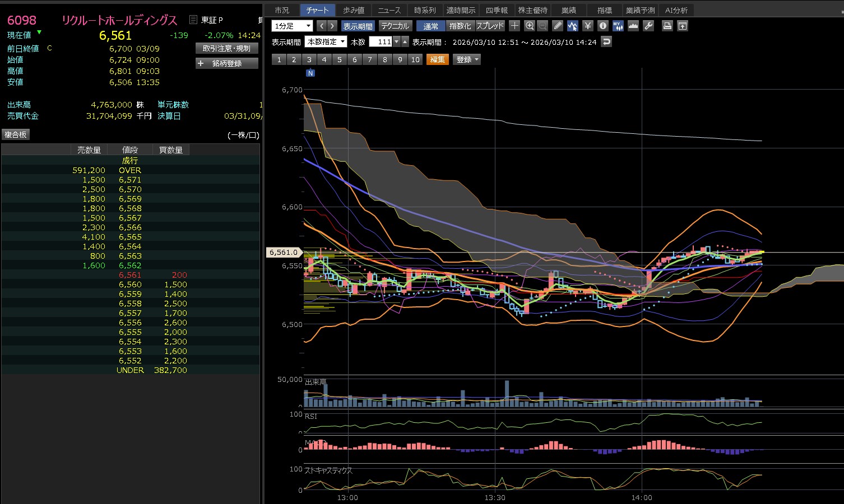
Task: Open chart settings wrench icon
Action: (x=648, y=26)
